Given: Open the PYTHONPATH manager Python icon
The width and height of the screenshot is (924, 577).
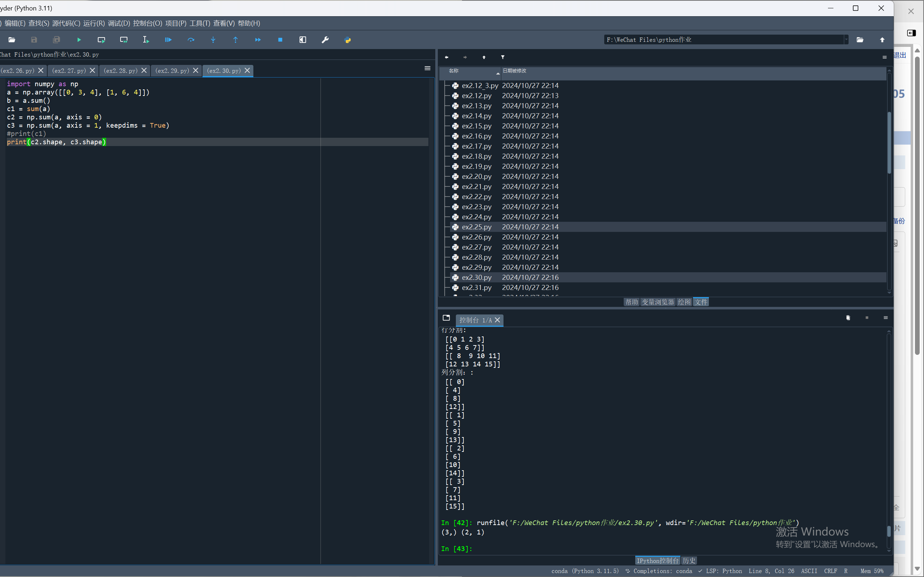Looking at the screenshot, I should point(348,40).
